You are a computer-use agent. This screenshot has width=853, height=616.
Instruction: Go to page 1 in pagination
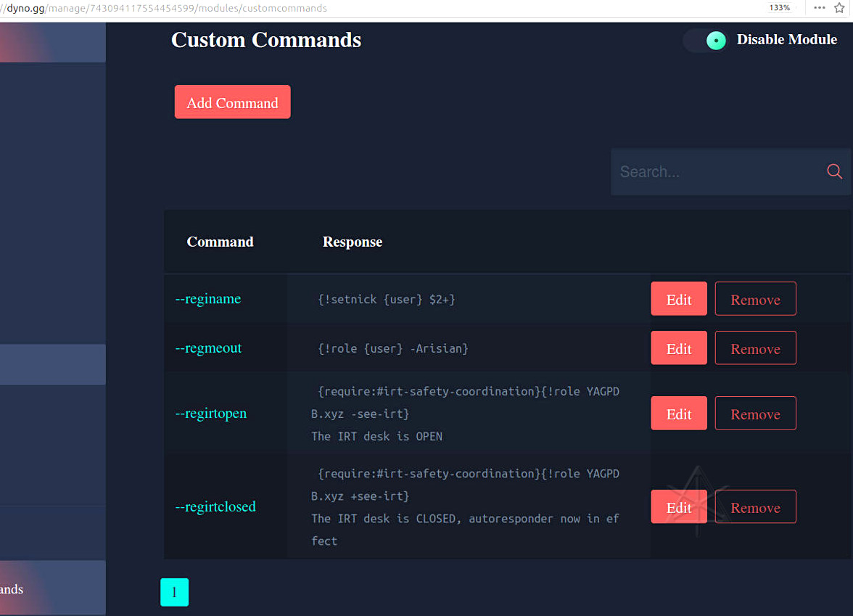tap(174, 592)
